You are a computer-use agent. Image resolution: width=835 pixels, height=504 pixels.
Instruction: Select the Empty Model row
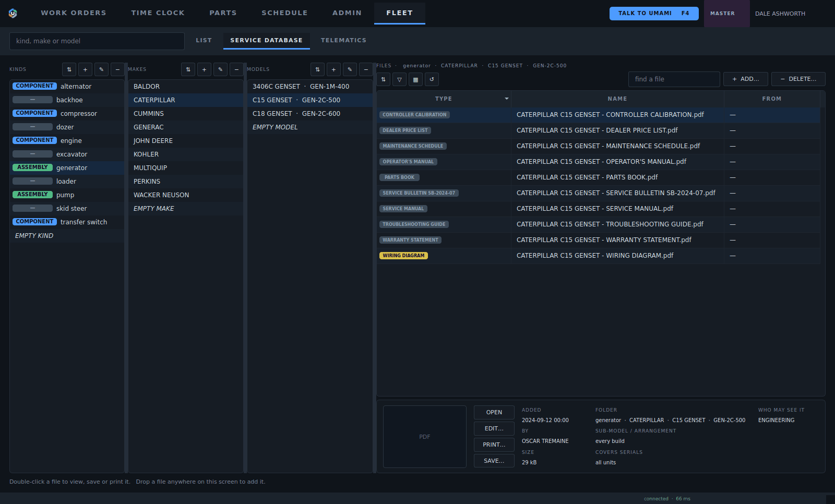click(x=310, y=127)
